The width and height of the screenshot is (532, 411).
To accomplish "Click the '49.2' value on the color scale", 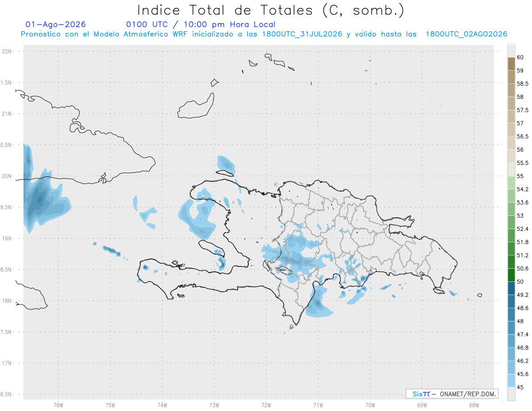I will click(522, 295).
